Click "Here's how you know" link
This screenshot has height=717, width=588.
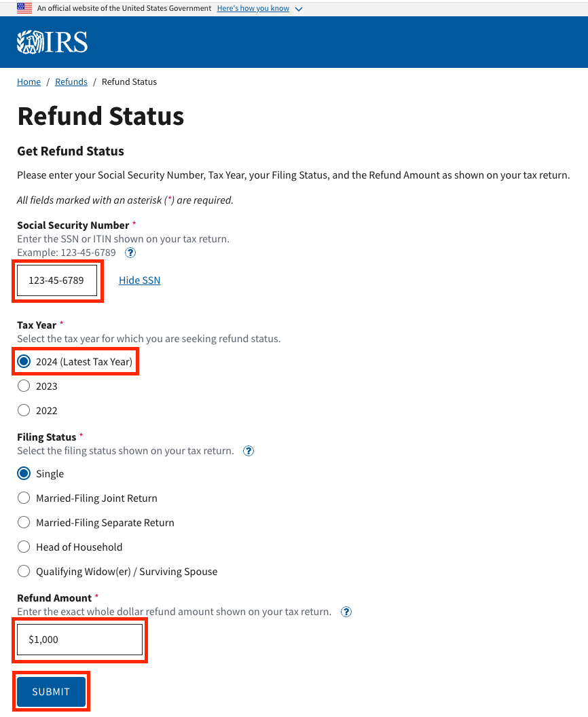[253, 8]
